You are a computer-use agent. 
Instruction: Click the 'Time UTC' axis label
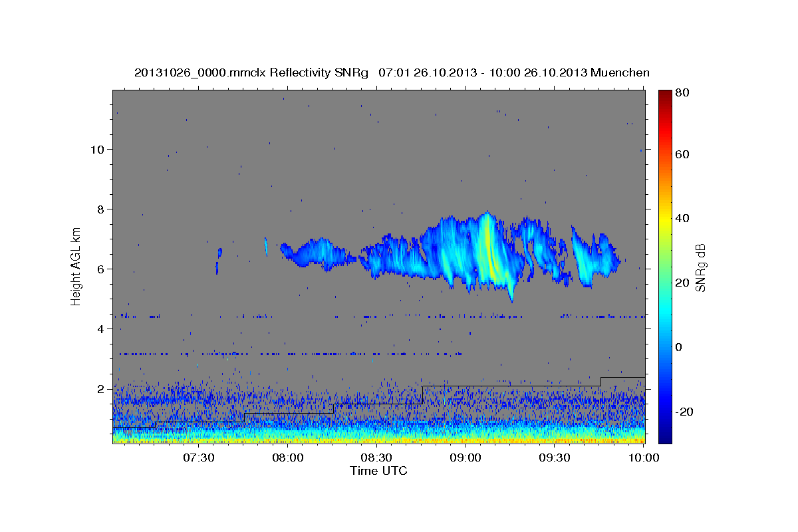(378, 471)
